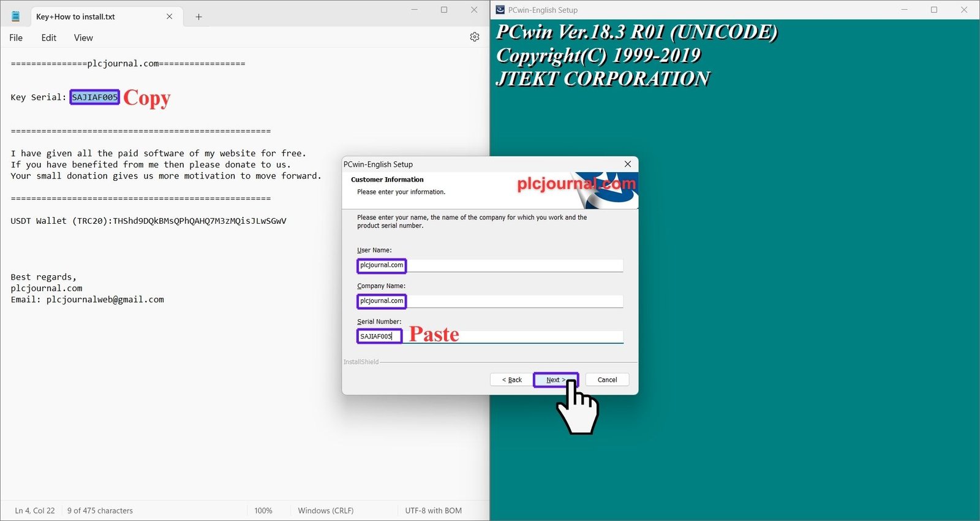Close the Key+How to install.txt tab
This screenshot has width=980, height=521.
[170, 17]
